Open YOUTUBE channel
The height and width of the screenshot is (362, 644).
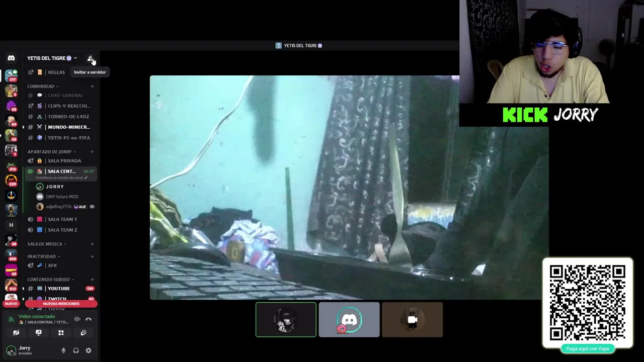click(x=60, y=289)
